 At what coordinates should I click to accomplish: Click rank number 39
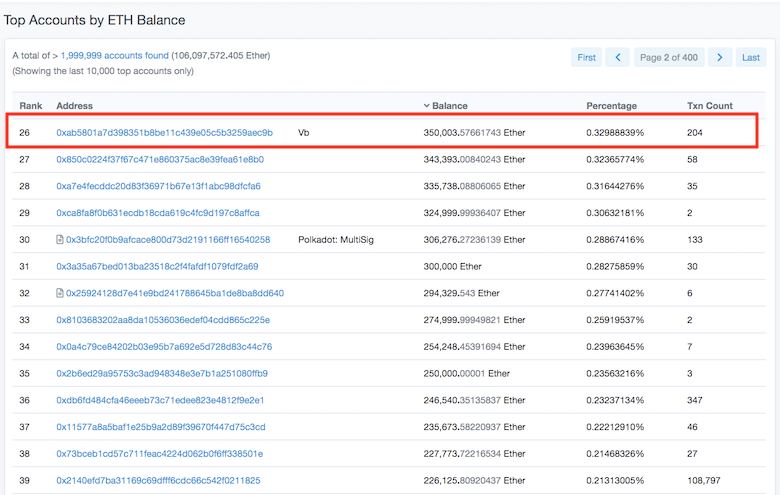pos(24,481)
